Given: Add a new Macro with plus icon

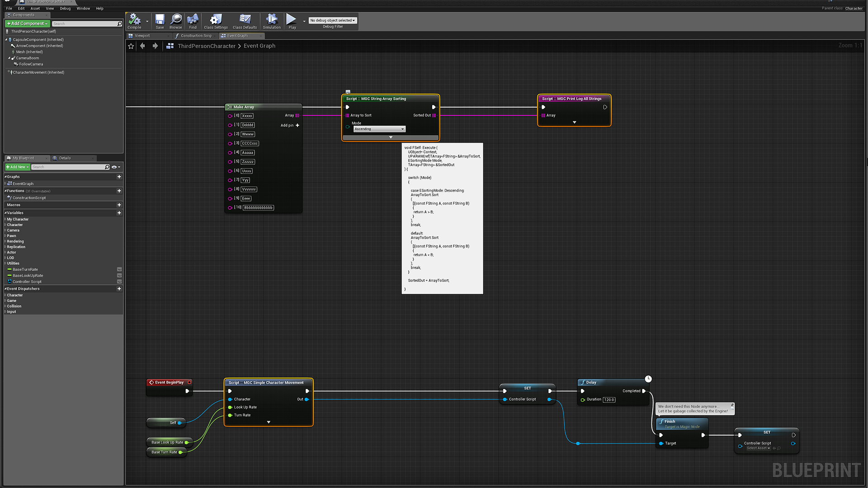Looking at the screenshot, I should [x=119, y=205].
